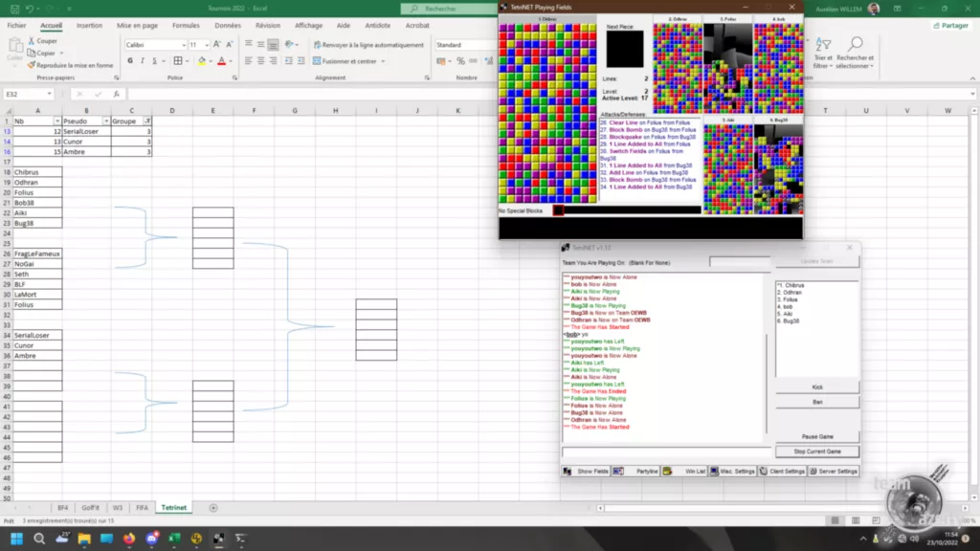Open the Nb column filter dropdown
Viewport: 980px width, 551px height.
[56, 121]
